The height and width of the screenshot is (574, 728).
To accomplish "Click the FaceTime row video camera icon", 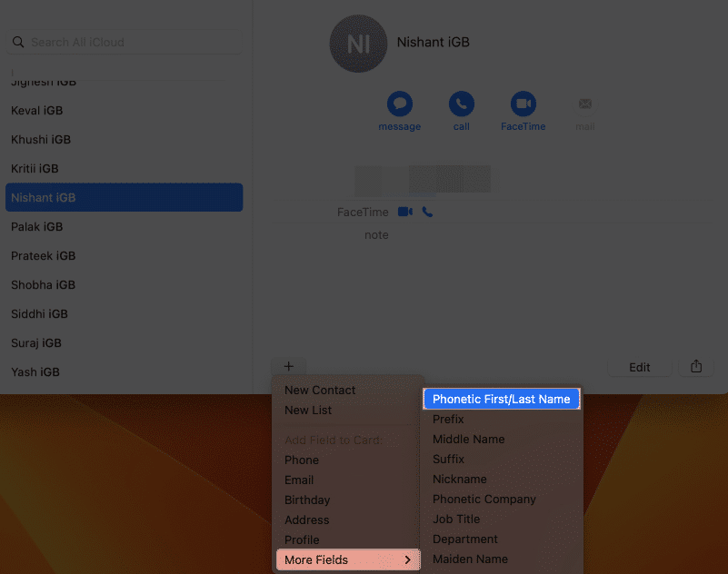I will coord(404,212).
